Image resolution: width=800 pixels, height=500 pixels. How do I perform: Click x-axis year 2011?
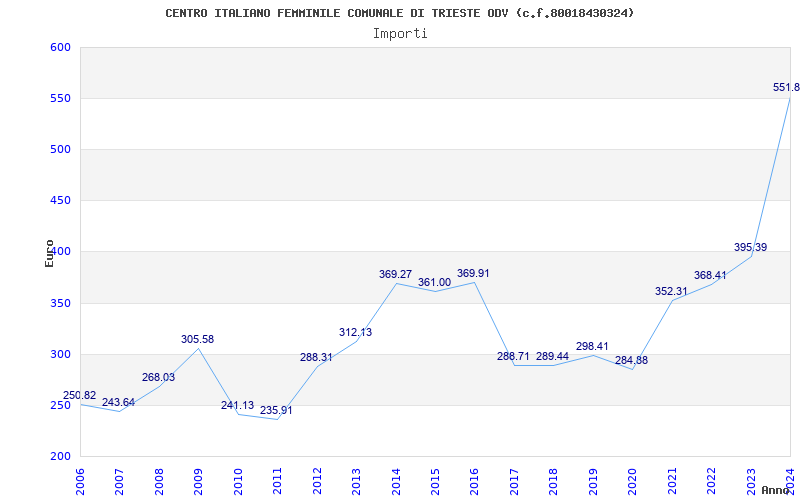tap(278, 481)
